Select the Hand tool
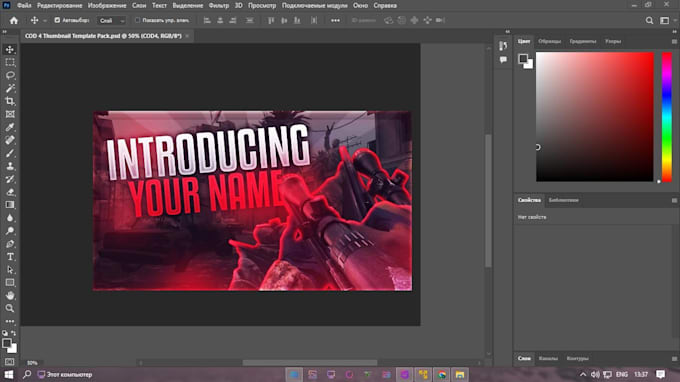 tap(10, 296)
